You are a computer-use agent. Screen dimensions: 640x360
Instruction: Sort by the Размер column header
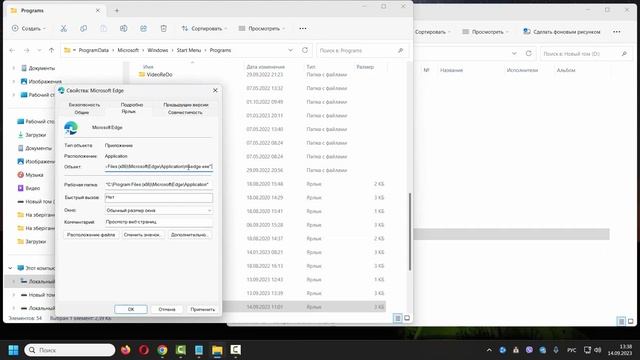(365, 67)
